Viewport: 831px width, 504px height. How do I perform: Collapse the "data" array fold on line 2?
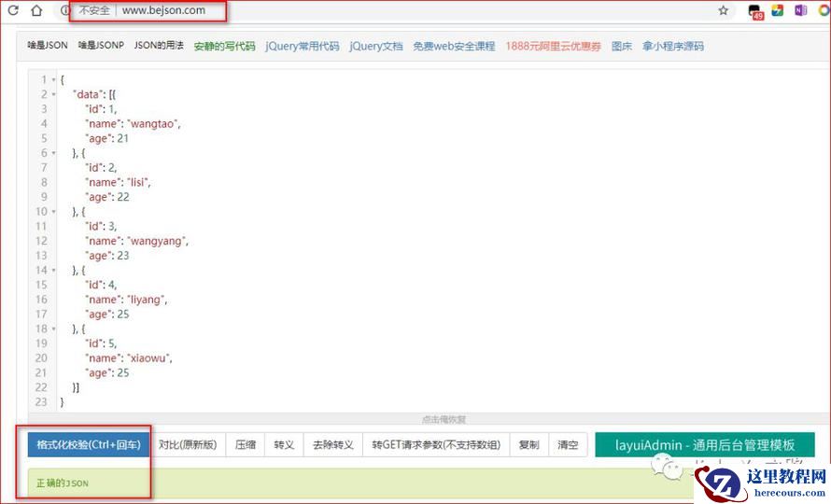coord(53,94)
